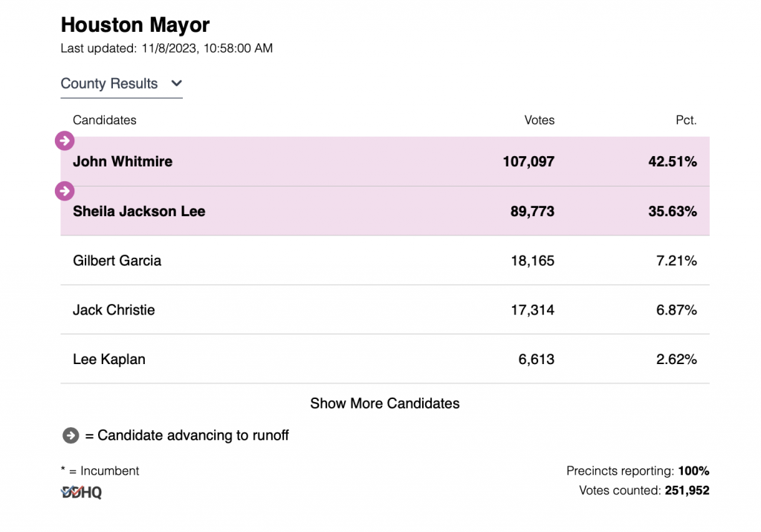Click John Whitmire's 107,097 vote count
Viewport: 761px width, 532px height.
tap(528, 161)
